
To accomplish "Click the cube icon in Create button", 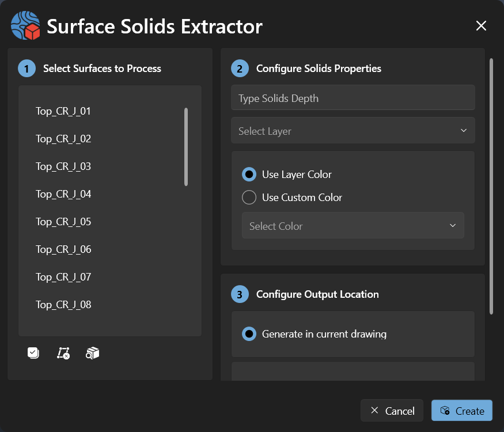I will pos(445,411).
